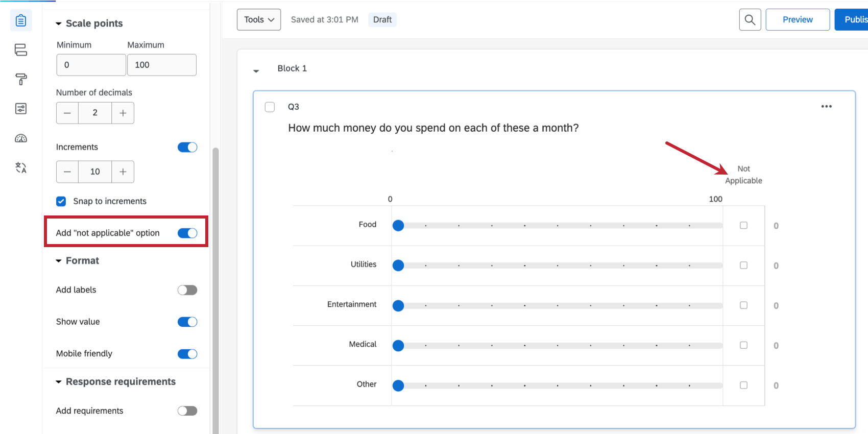The width and height of the screenshot is (868, 434).
Task: Open the gauge-shaped Quotas icon in sidebar
Action: 21,138
